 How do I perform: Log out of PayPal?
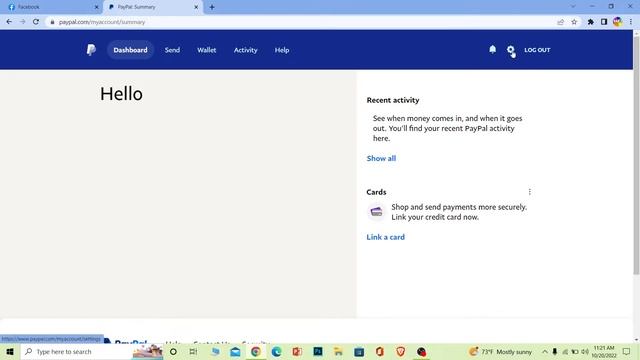coord(537,50)
